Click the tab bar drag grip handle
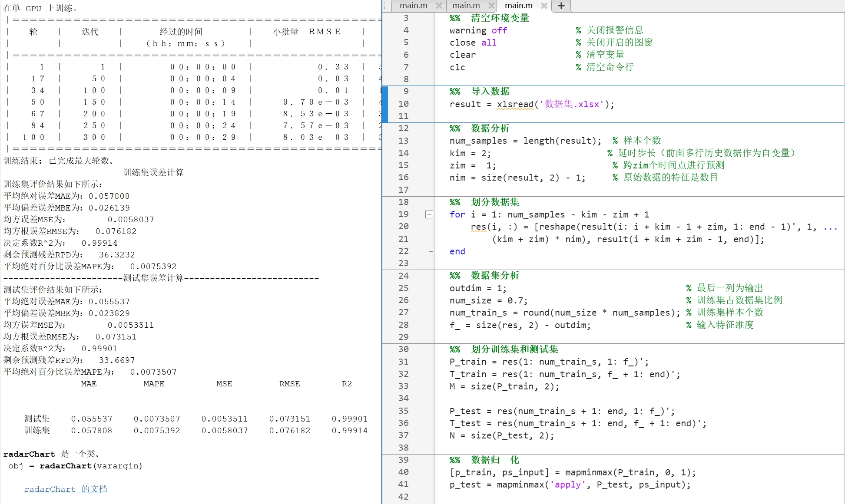The height and width of the screenshot is (504, 845). (385, 6)
